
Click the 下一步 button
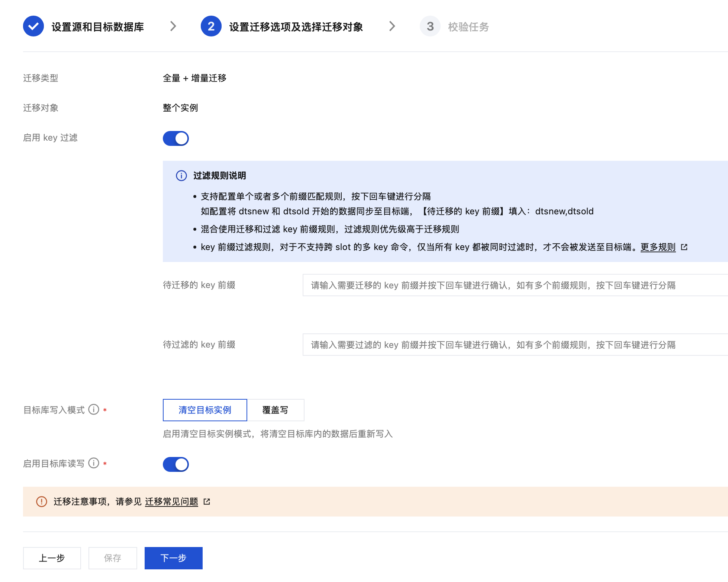(173, 558)
